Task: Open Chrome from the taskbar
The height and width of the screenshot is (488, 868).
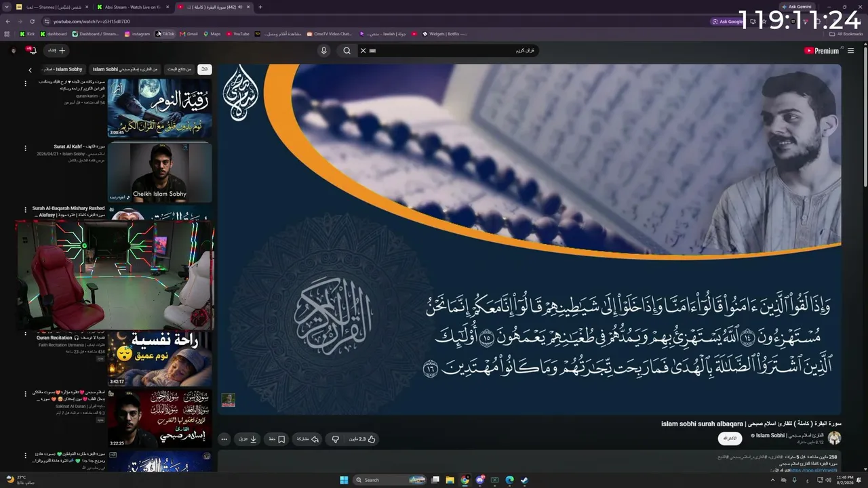Action: click(x=465, y=480)
